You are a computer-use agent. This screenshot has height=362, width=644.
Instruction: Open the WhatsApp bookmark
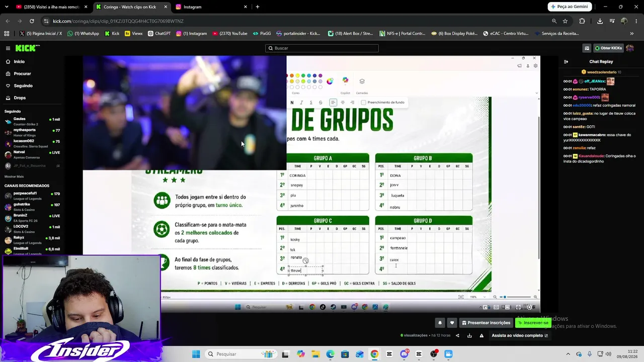point(83,34)
